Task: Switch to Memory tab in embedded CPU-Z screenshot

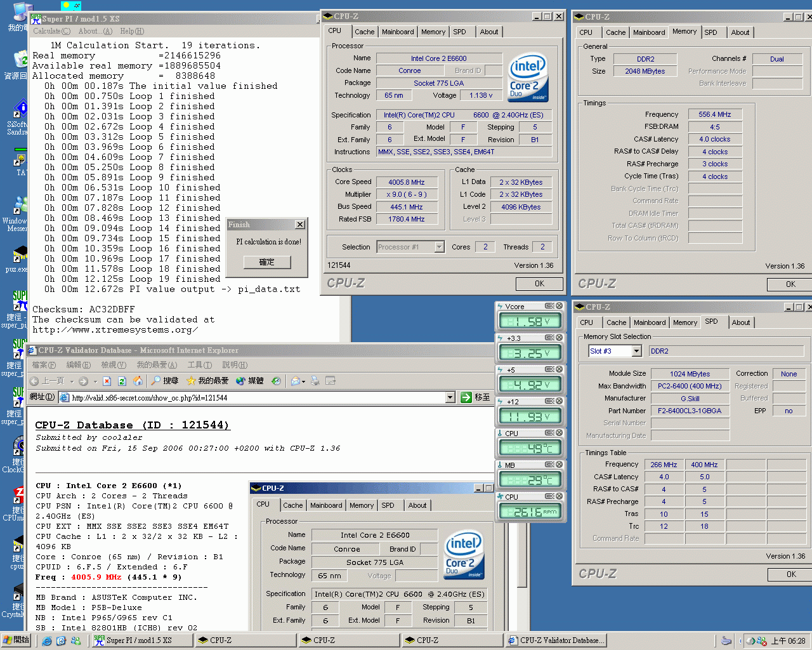Action: [362, 505]
